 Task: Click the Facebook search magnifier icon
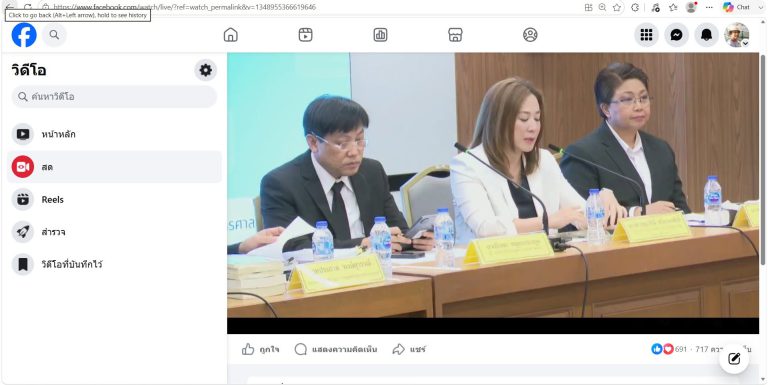pyautogui.click(x=54, y=35)
